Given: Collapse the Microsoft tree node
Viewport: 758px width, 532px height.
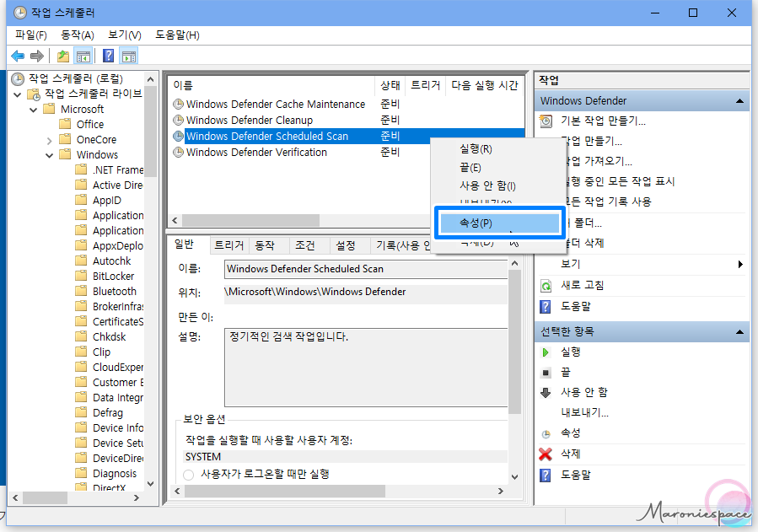Looking at the screenshot, I should (34, 110).
